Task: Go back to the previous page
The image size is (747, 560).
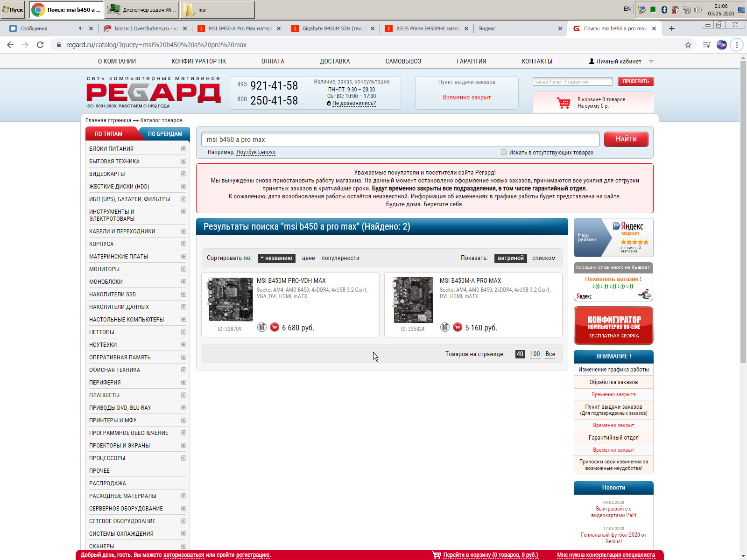Action: 10,45
